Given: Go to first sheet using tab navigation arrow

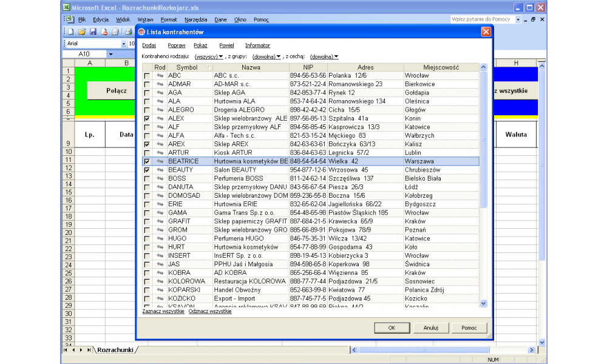Looking at the screenshot, I should click(66, 349).
